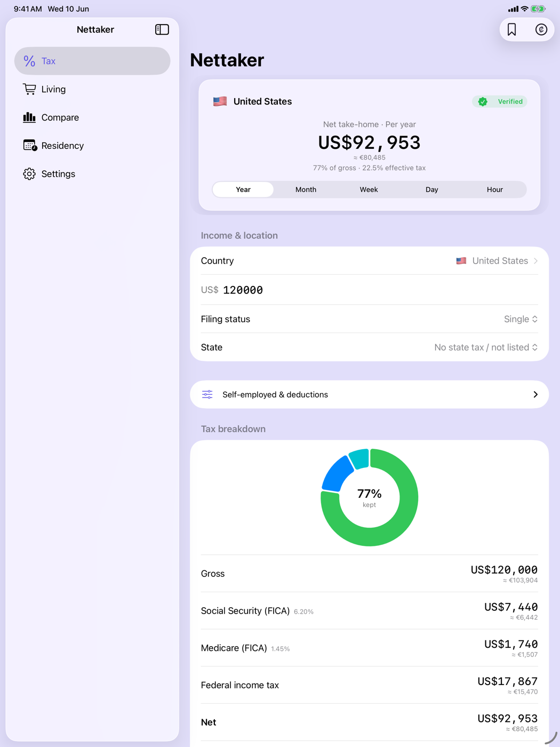
Task: Click the Social Security US$7,440 value
Action: 511,607
